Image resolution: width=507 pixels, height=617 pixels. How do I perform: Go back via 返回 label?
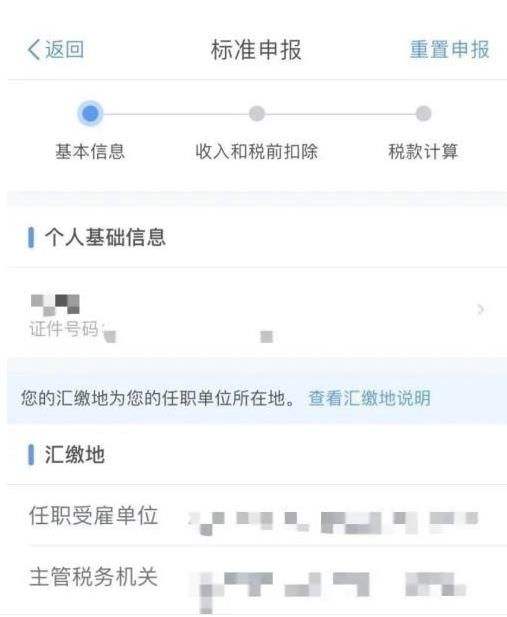click(x=65, y=50)
